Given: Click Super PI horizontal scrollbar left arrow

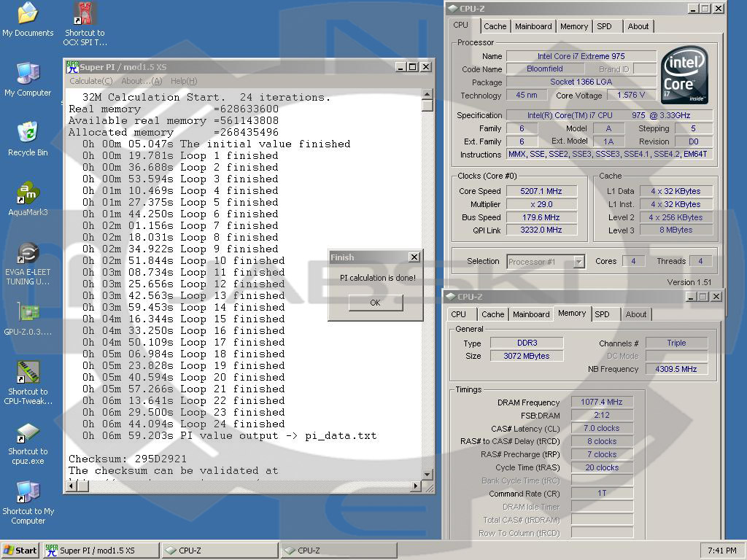Looking at the screenshot, I should click(x=71, y=486).
